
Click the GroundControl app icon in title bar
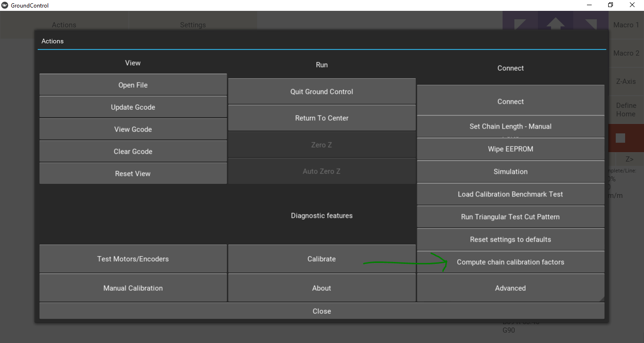click(5, 5)
